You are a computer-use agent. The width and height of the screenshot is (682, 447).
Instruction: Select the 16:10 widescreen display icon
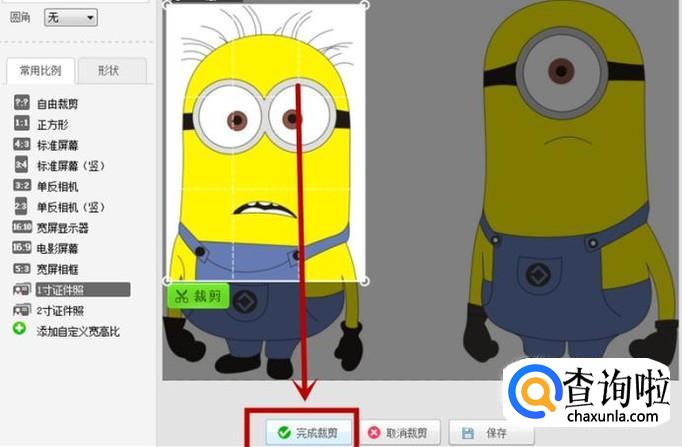tap(20, 227)
